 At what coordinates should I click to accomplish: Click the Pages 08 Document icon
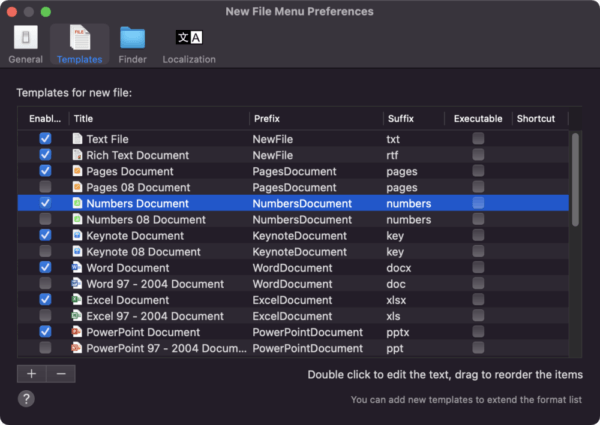coord(77,187)
